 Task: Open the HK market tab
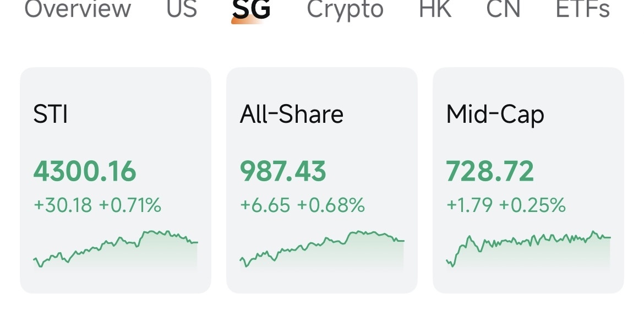tap(435, 9)
